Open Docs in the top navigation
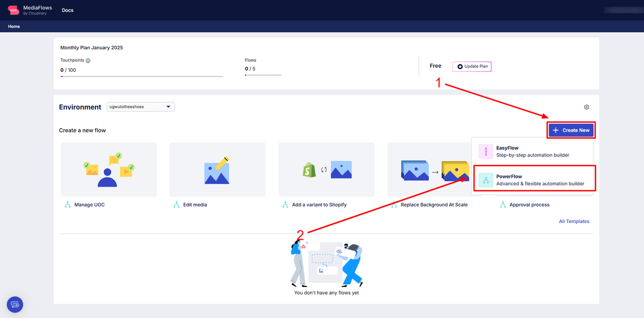 (x=67, y=10)
